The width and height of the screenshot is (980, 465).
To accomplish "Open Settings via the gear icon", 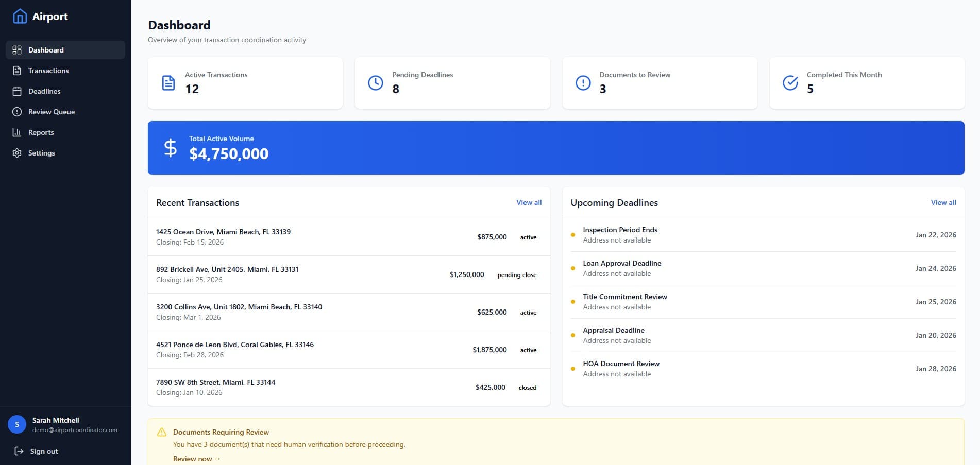I will [16, 153].
